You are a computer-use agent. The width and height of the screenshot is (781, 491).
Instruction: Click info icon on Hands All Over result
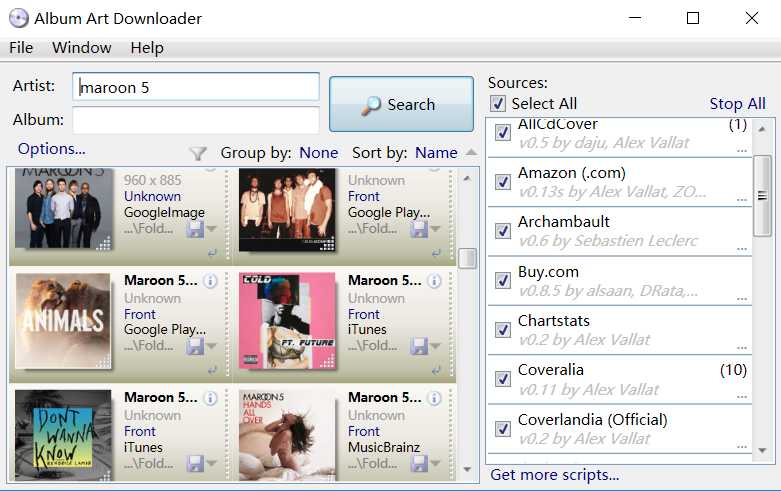(x=434, y=398)
